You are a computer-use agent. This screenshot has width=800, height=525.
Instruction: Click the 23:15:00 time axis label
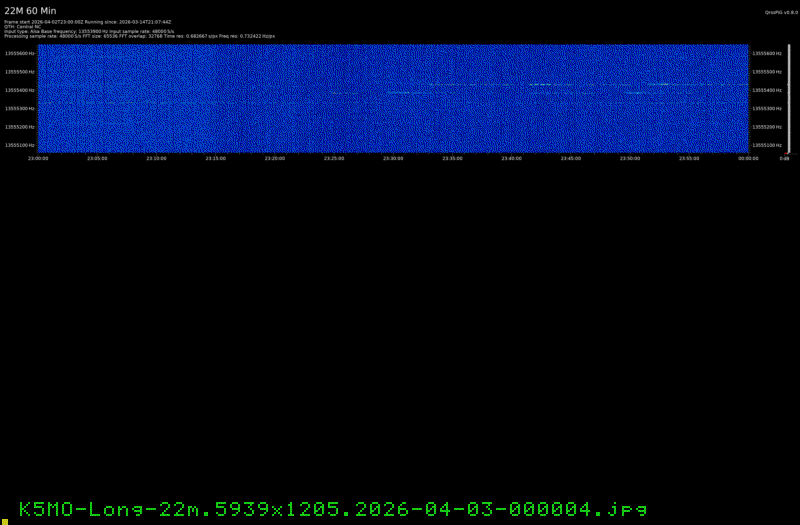pos(215,158)
